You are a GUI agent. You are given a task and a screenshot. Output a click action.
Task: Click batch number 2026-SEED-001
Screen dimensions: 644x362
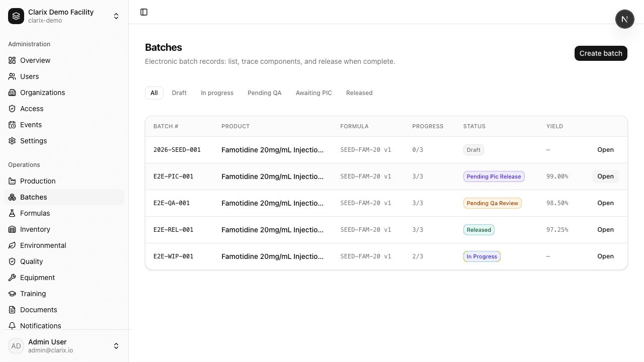[177, 150]
